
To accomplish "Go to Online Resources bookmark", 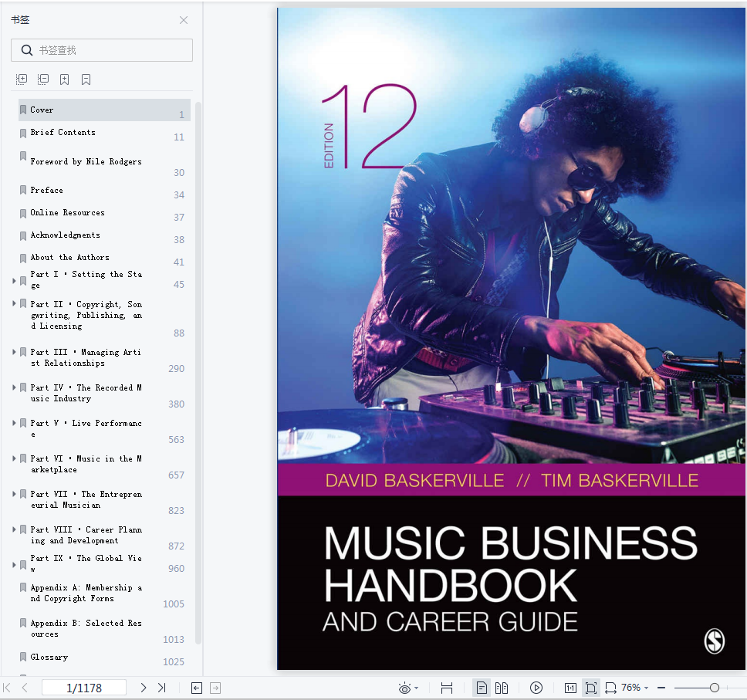I will pos(67,212).
